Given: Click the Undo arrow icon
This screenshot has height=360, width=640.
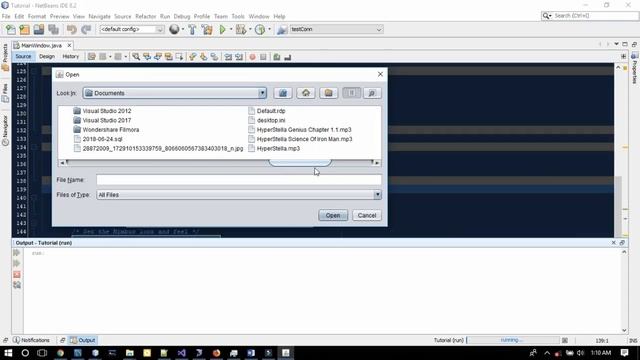Looking at the screenshot, I should pos(72,29).
